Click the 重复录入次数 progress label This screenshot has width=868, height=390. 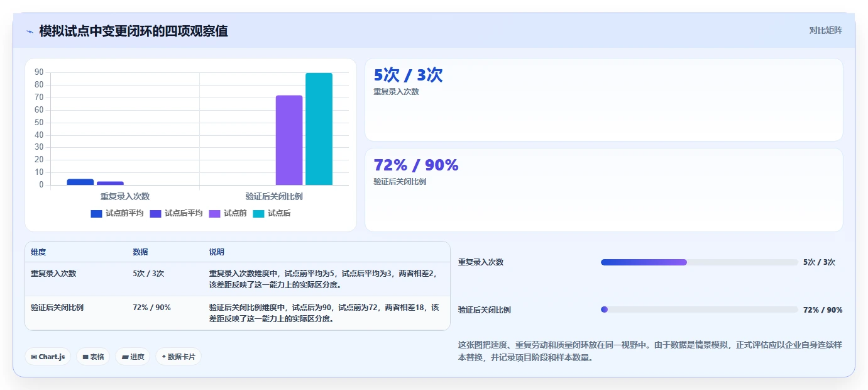coord(481,262)
